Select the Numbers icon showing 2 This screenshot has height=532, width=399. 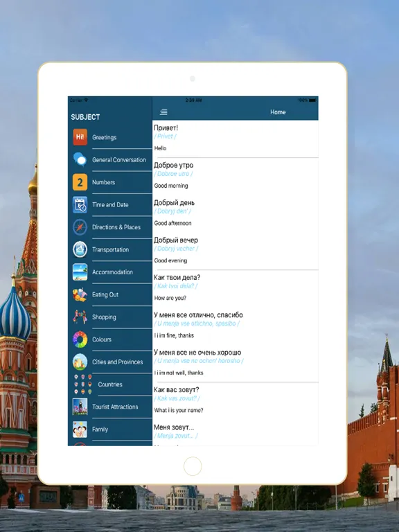[x=80, y=182]
